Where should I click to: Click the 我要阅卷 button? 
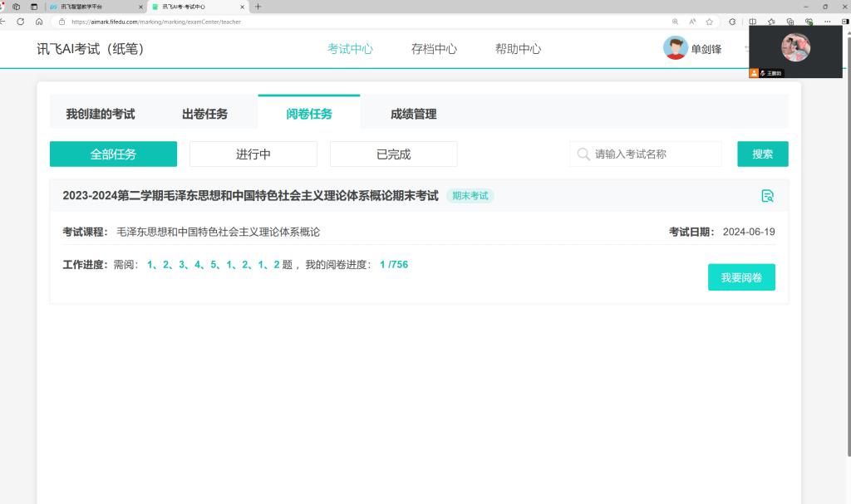[x=741, y=277]
